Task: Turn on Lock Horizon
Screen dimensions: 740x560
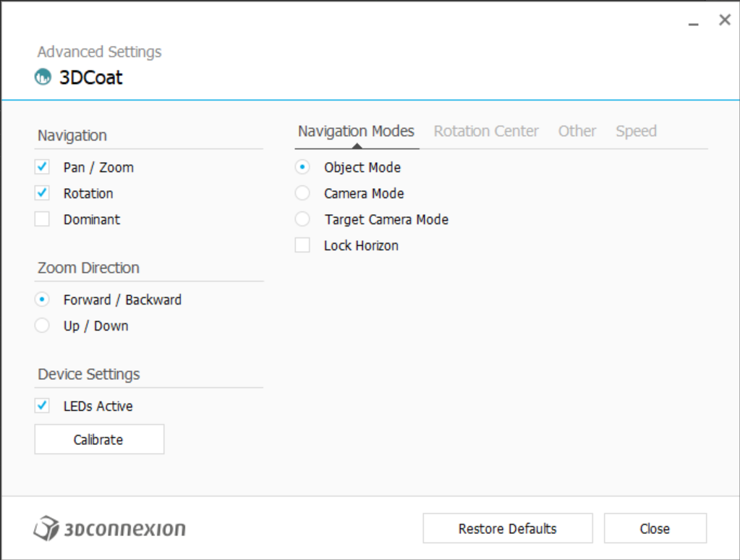Action: click(x=302, y=245)
